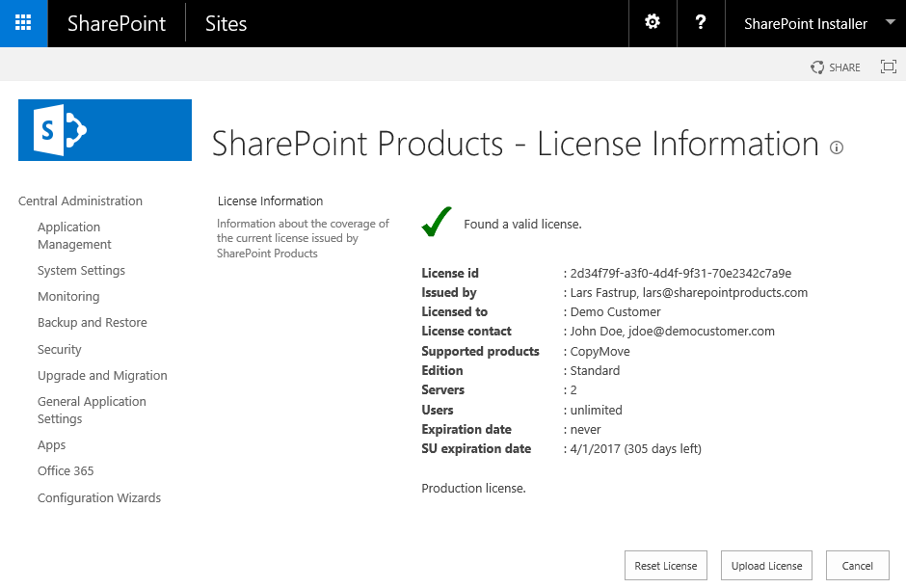906x588 pixels.
Task: Open System Settings in the sidebar
Action: click(x=81, y=270)
